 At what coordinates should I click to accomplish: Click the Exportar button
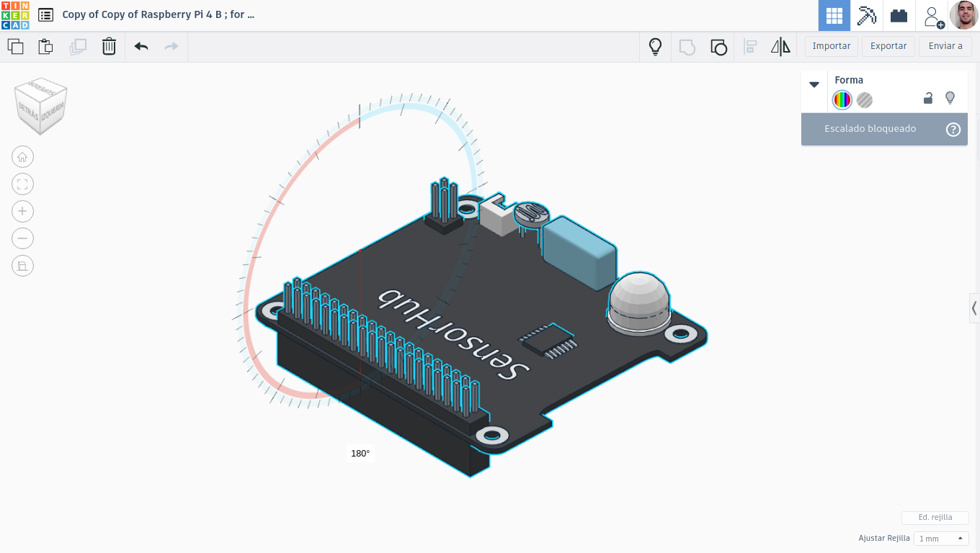coord(888,46)
